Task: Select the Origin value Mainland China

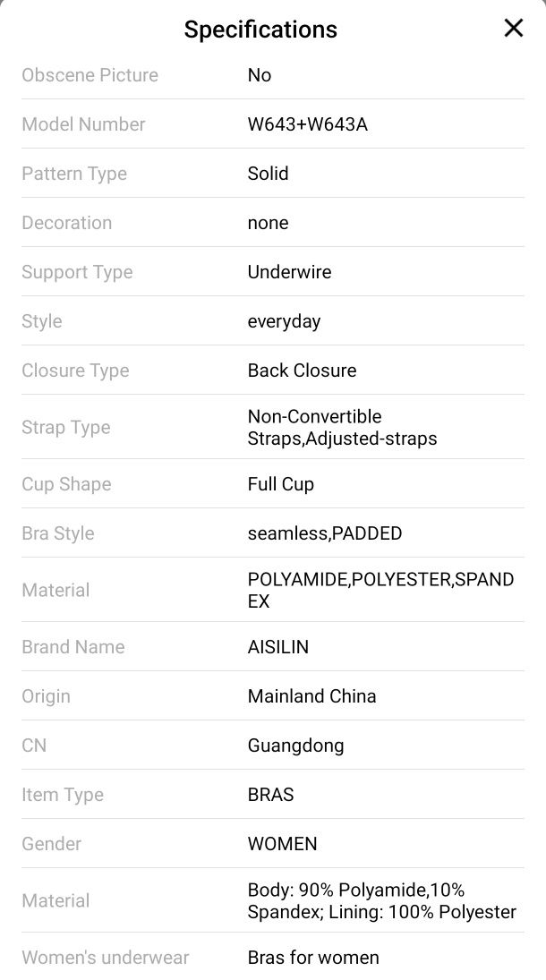Action: [x=311, y=696]
